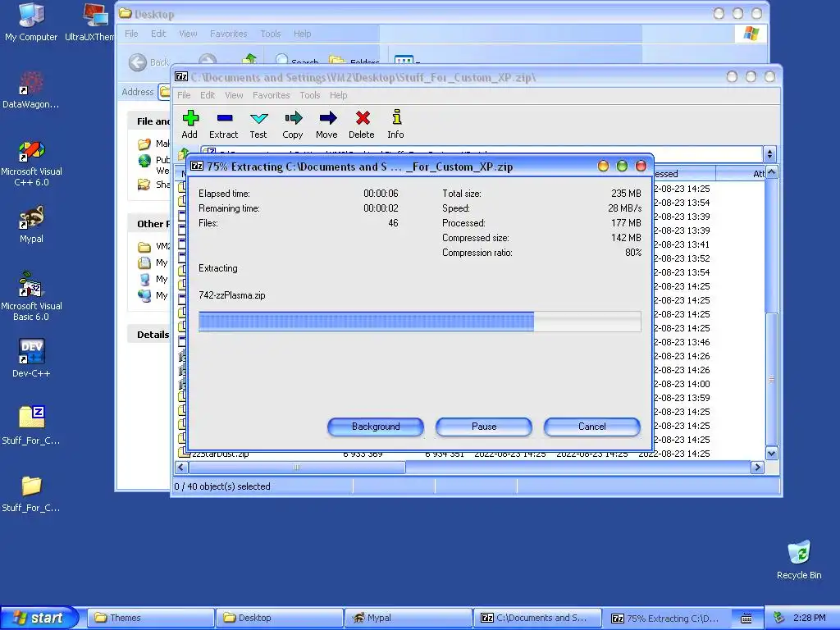Switch to Themes taskbar window

tap(150, 619)
